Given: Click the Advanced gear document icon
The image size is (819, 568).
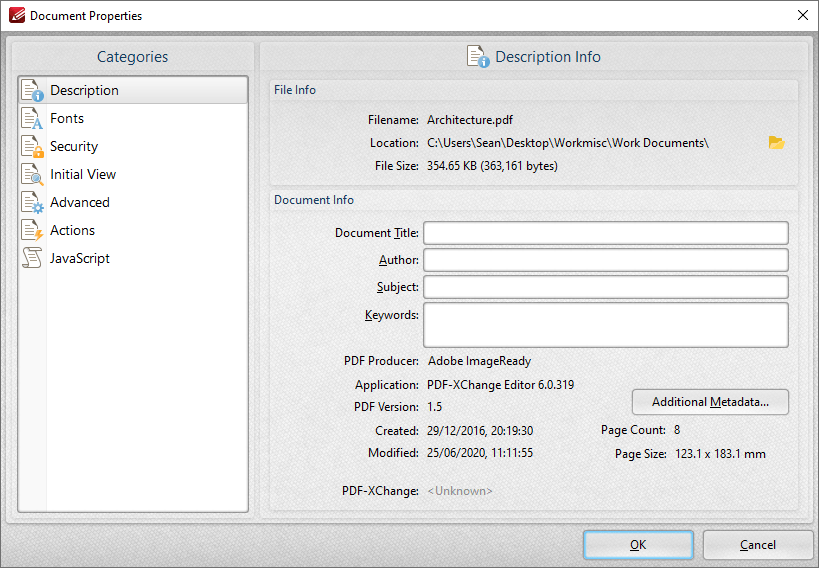Looking at the screenshot, I should coord(32,202).
